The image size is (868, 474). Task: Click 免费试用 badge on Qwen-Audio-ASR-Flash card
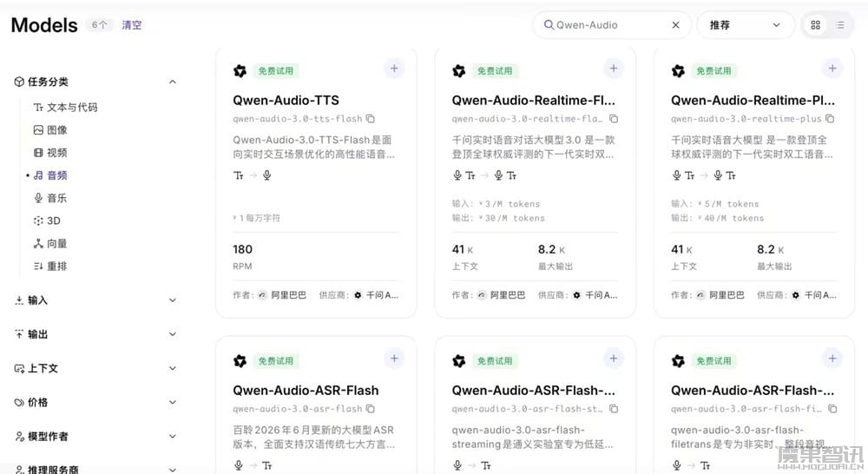point(276,361)
